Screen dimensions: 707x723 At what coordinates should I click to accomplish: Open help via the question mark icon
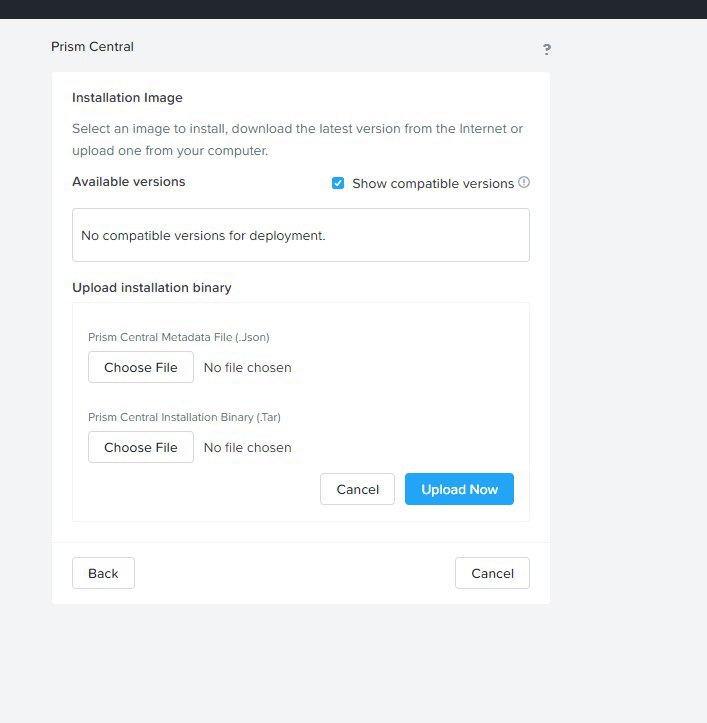547,49
